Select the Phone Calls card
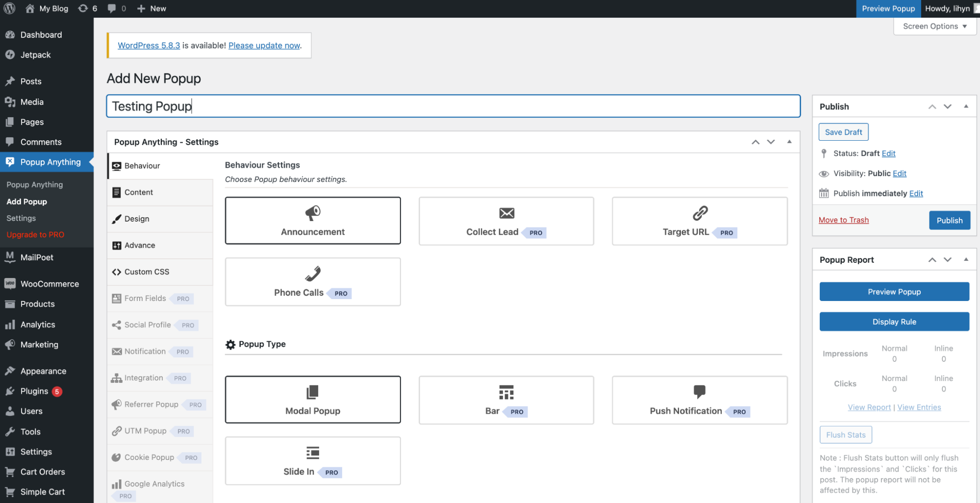 [313, 282]
